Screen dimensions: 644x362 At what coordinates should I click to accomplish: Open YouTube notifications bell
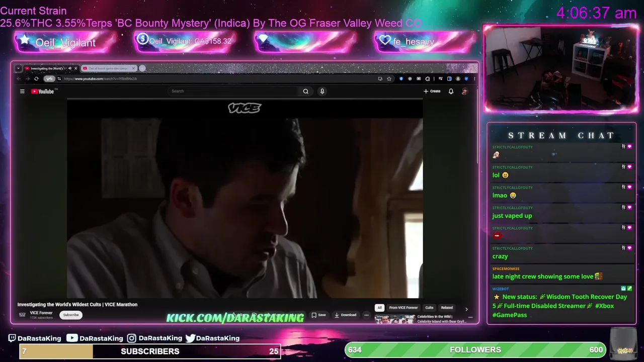click(451, 91)
